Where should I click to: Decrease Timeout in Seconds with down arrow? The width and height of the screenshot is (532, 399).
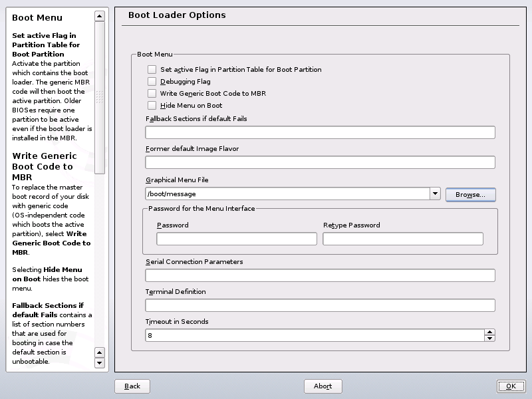pyautogui.click(x=489, y=338)
